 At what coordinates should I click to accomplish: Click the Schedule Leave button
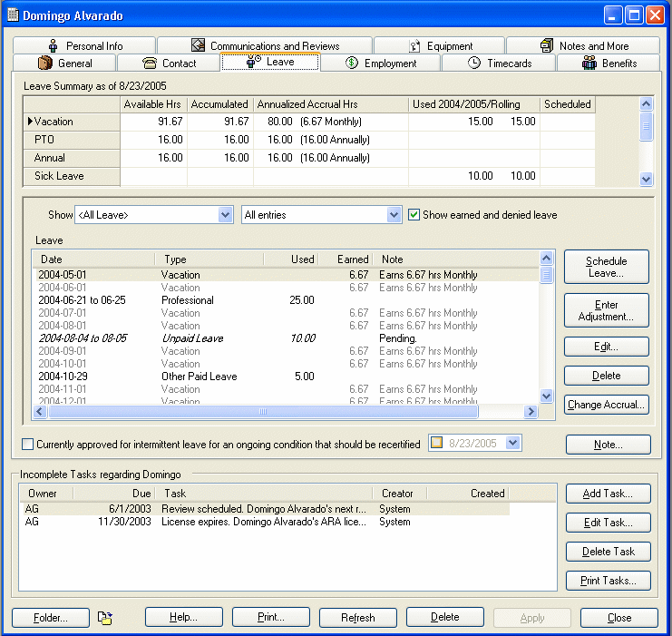pyautogui.click(x=606, y=267)
